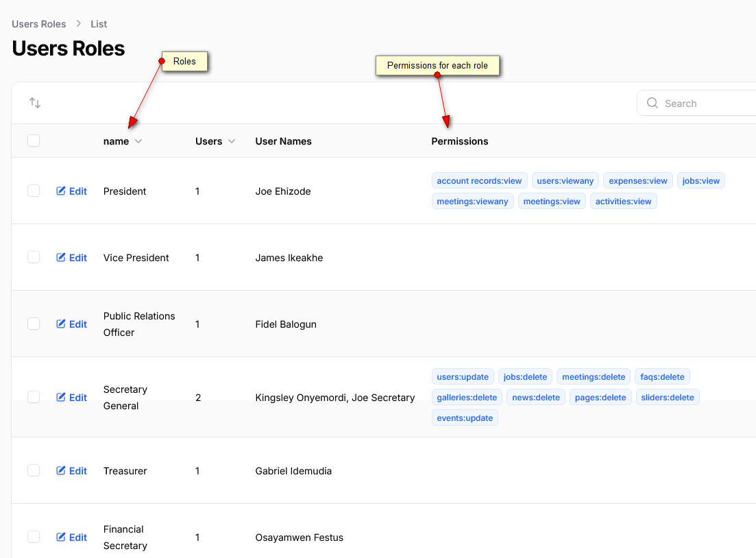
Task: Click edit pencil icon for Secretary General
Action: (x=61, y=398)
